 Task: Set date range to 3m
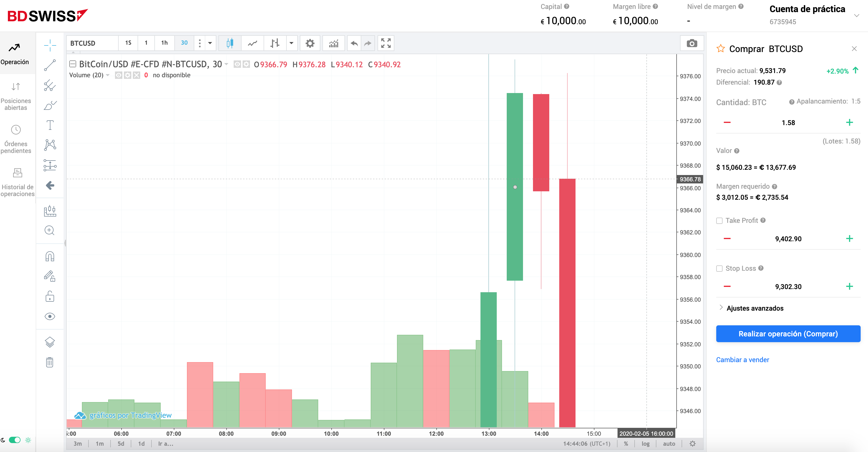point(78,444)
